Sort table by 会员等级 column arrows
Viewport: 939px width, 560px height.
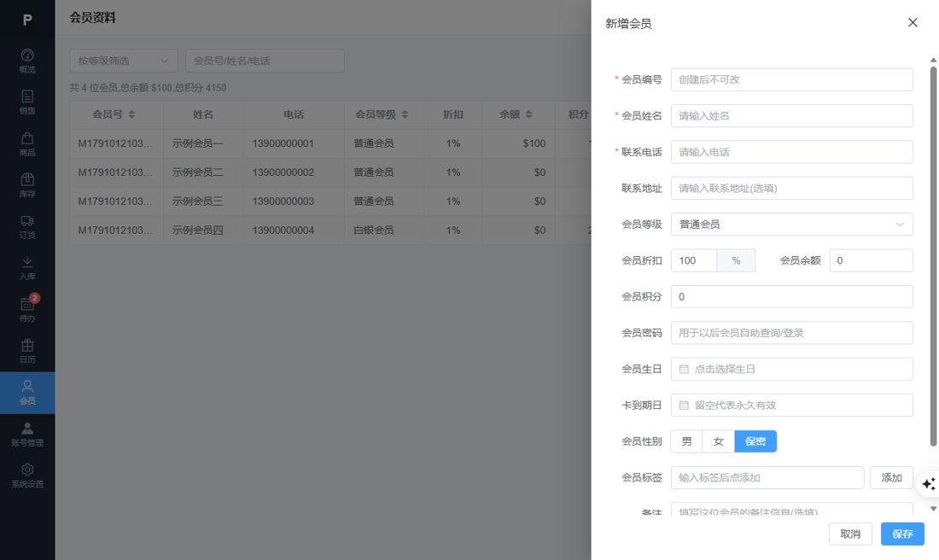(x=405, y=114)
